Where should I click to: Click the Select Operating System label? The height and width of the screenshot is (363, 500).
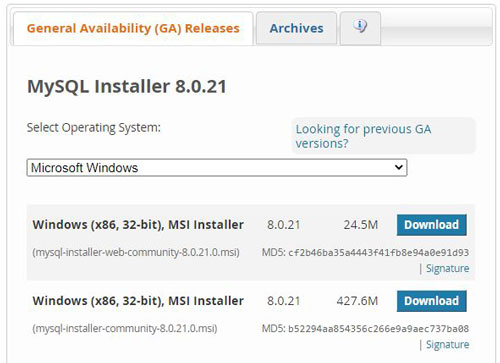[x=93, y=128]
